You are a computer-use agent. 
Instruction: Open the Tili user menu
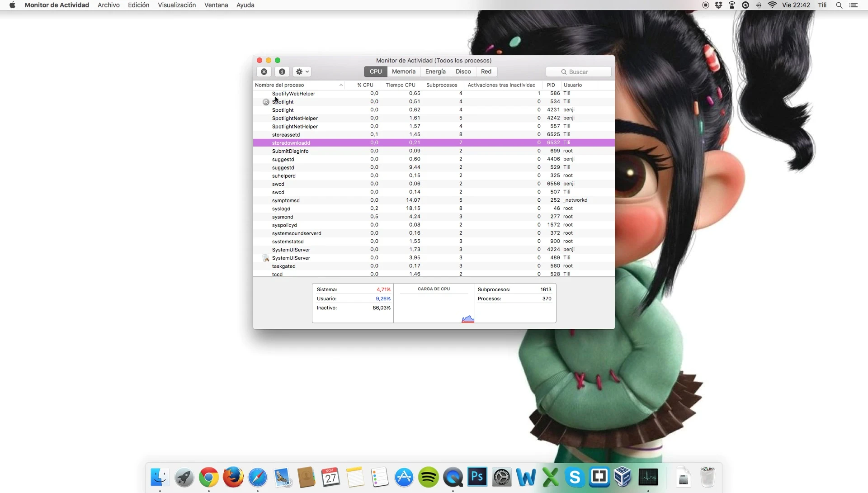[x=822, y=5]
